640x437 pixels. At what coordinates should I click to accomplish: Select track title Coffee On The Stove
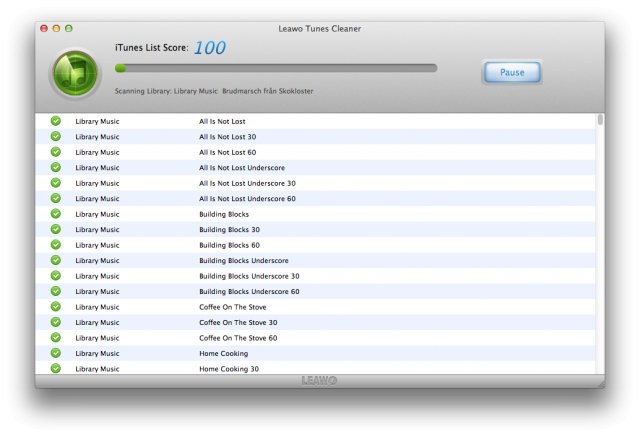click(233, 307)
